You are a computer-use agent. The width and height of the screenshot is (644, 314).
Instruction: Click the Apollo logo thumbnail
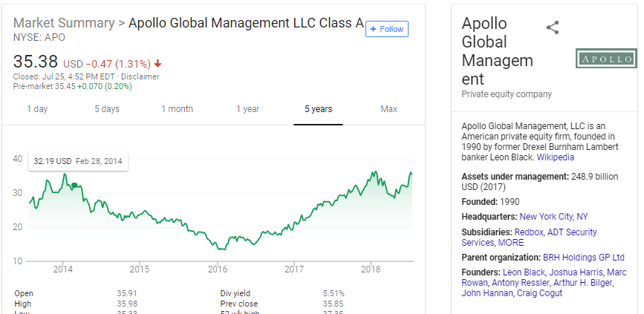[606, 59]
